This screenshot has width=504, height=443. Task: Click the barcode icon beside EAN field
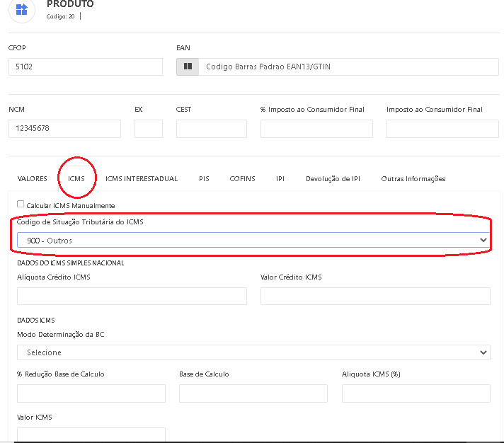tap(188, 67)
